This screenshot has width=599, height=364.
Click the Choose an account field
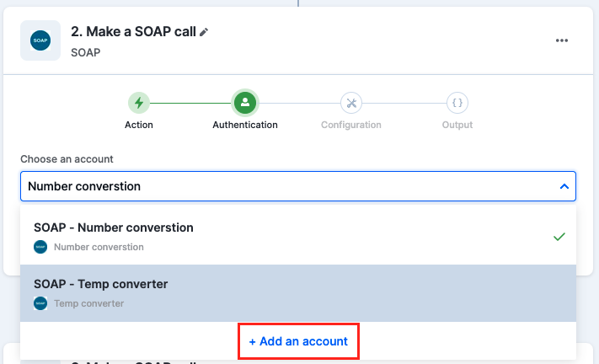point(298,186)
